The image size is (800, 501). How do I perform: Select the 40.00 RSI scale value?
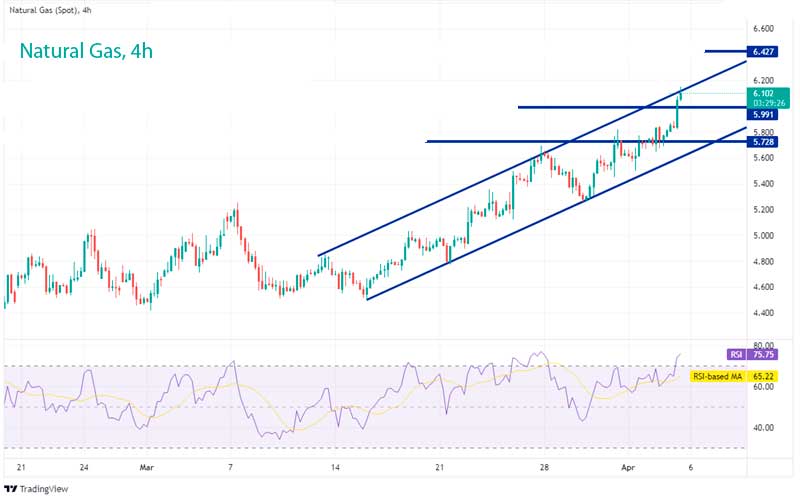pos(763,427)
